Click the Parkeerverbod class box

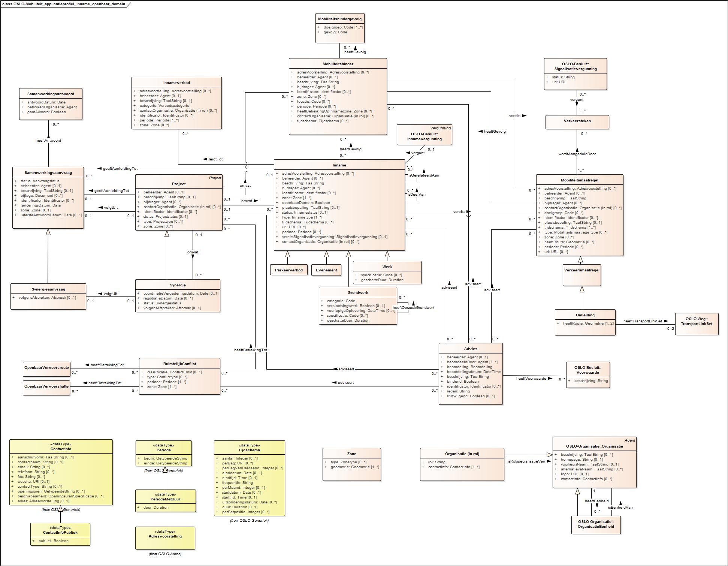tap(289, 270)
